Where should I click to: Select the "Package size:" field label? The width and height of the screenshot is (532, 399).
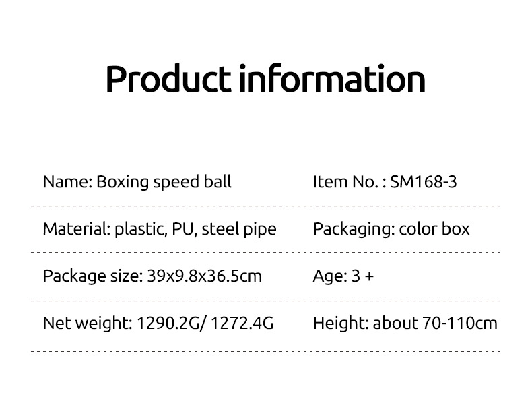click(x=92, y=276)
